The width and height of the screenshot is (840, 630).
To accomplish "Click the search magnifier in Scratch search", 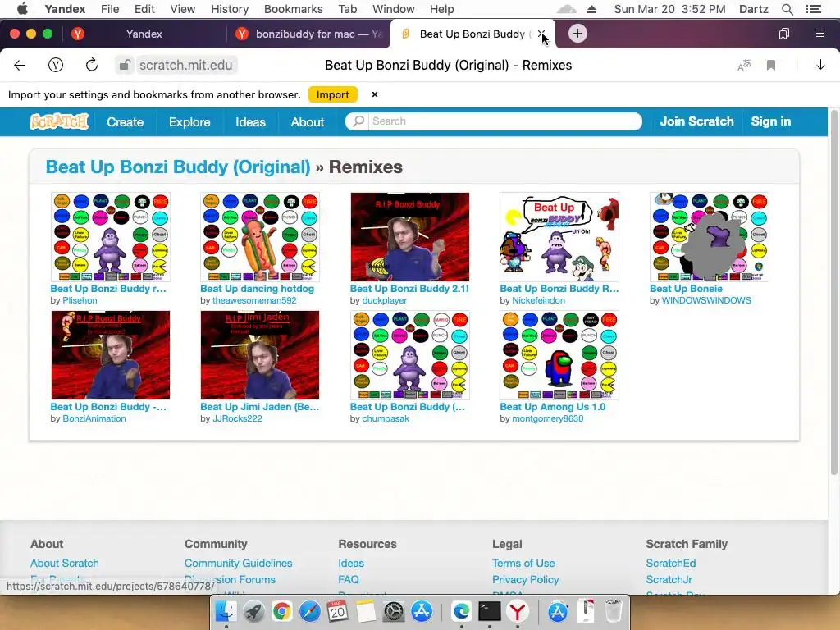I will pyautogui.click(x=358, y=121).
